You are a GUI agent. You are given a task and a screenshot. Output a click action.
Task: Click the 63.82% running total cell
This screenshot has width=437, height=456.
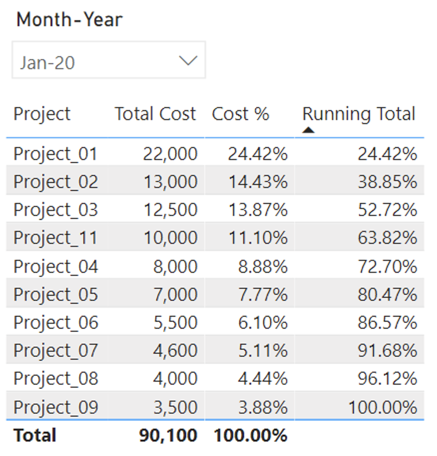click(x=387, y=238)
